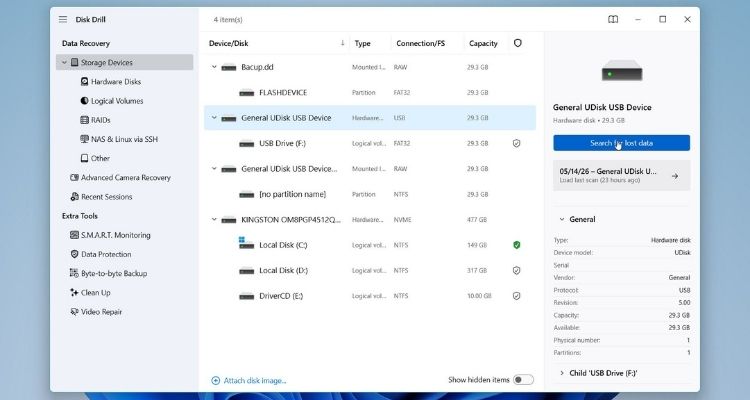
Task: Collapse the Bacup.dd disk row
Action: click(214, 67)
